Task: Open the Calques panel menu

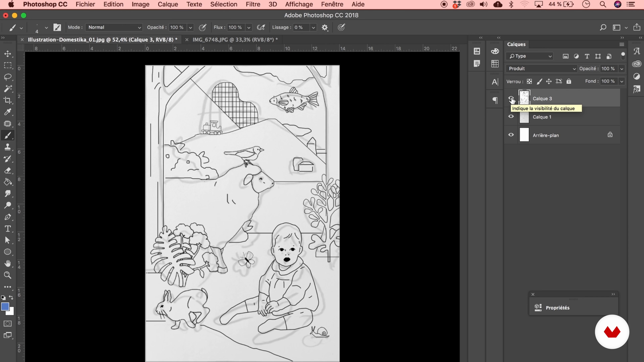Action: click(622, 44)
